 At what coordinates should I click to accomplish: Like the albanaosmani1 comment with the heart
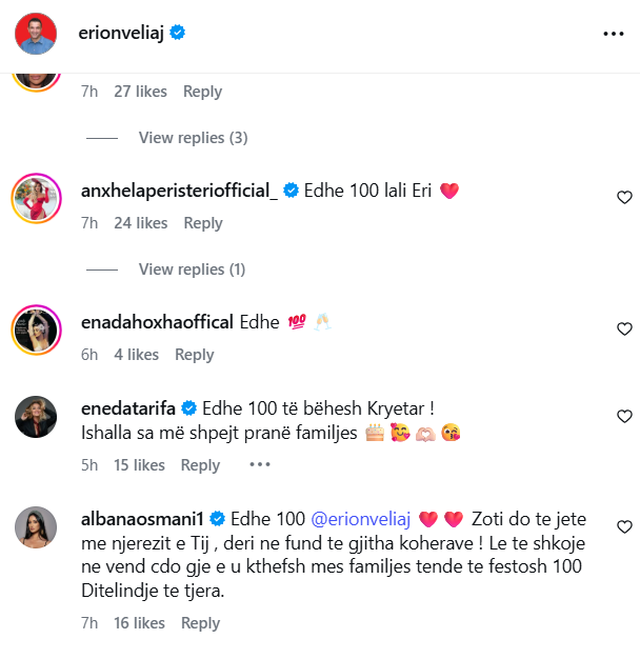click(x=624, y=527)
